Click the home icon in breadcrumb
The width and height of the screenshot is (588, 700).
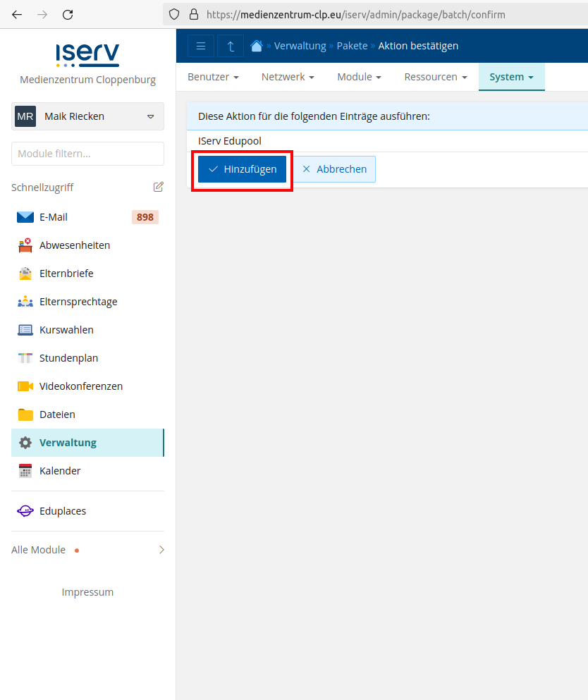click(257, 46)
